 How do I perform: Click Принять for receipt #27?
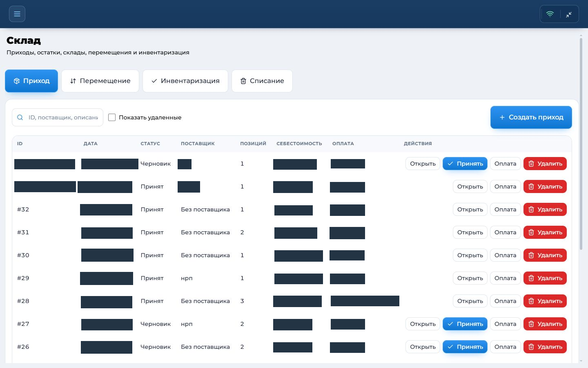click(465, 324)
